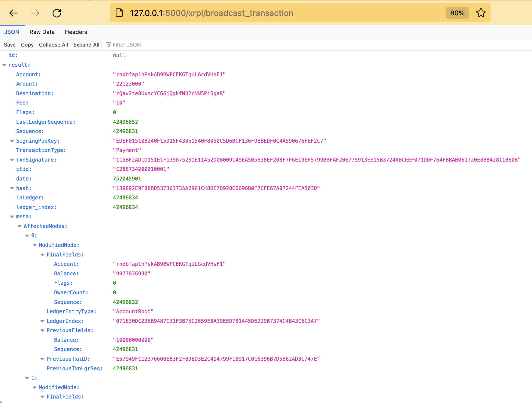Select the hash hex string value

(217, 188)
